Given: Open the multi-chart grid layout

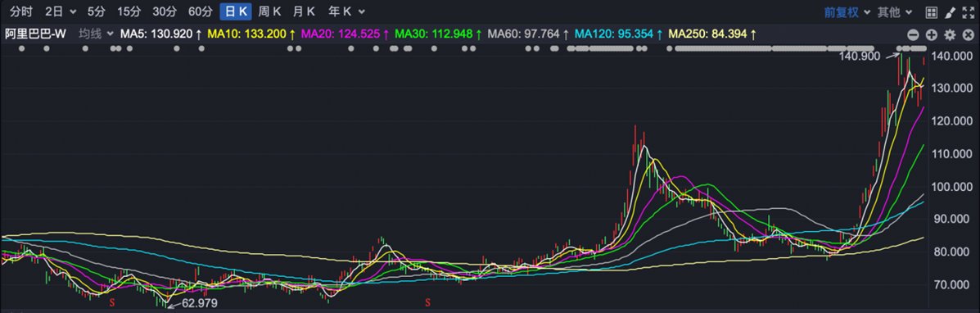Looking at the screenshot, I should point(931,12).
